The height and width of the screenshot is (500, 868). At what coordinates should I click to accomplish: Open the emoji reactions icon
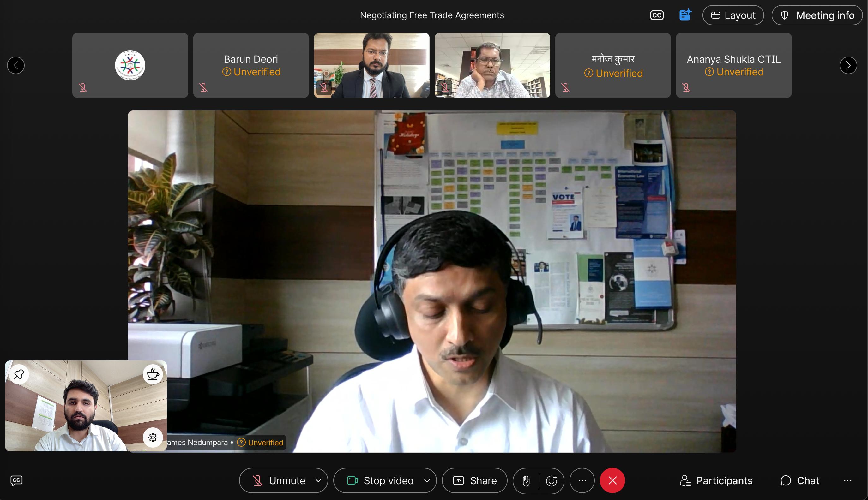pyautogui.click(x=551, y=480)
